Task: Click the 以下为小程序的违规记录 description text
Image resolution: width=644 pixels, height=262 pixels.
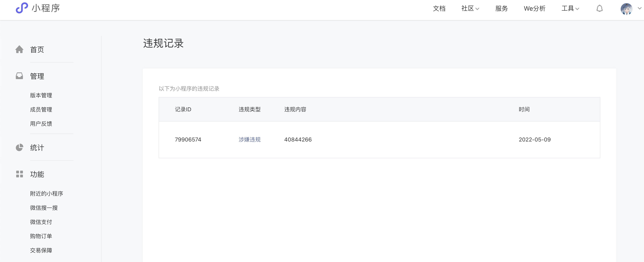Action: click(189, 89)
